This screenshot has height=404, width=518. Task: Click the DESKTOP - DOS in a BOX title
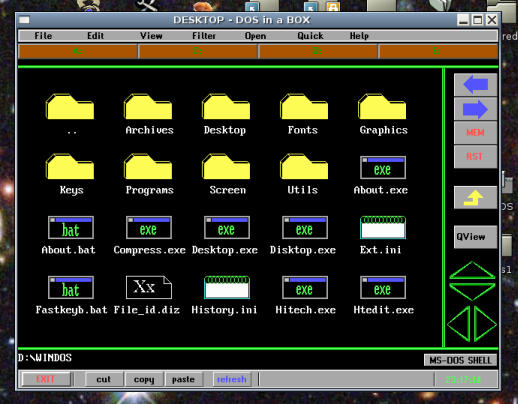(242, 20)
